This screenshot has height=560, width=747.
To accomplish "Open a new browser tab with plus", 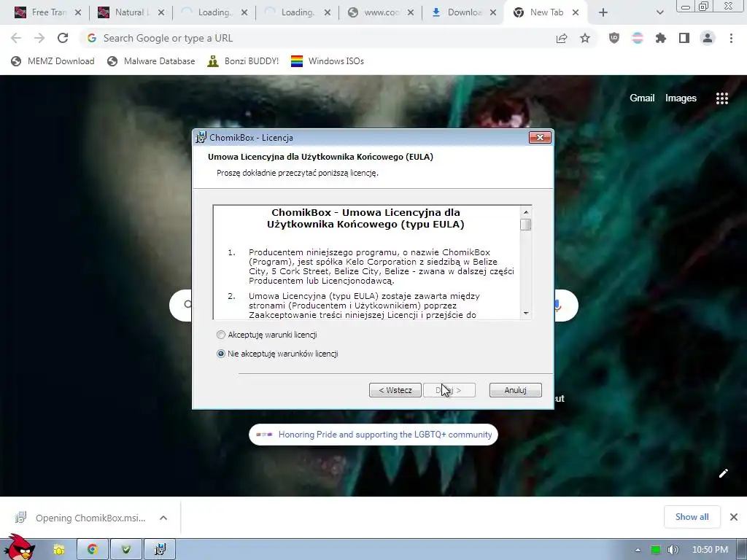I will coord(603,12).
